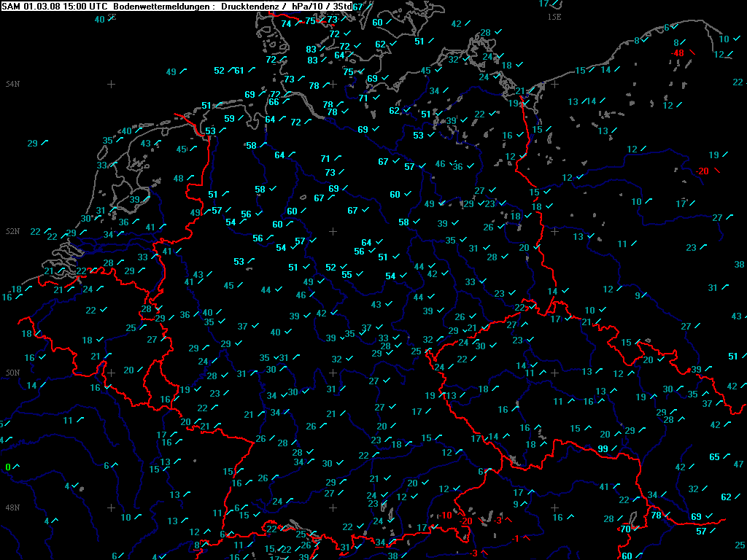Image resolution: width=747 pixels, height=560 pixels.
Task: Click the 52N latitude label
Action: pos(12,230)
